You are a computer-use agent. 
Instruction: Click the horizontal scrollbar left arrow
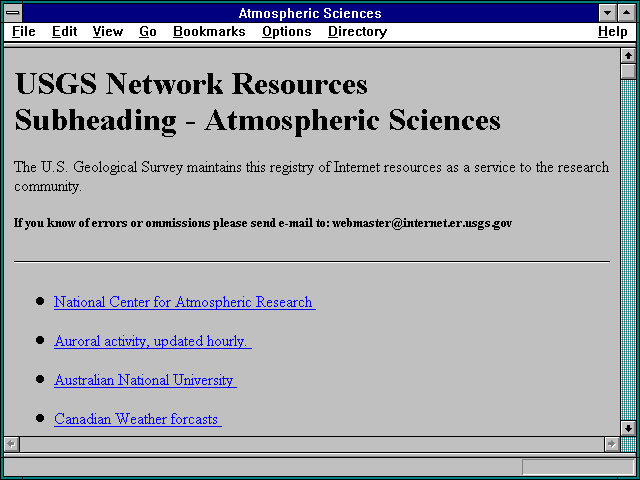click(x=11, y=444)
